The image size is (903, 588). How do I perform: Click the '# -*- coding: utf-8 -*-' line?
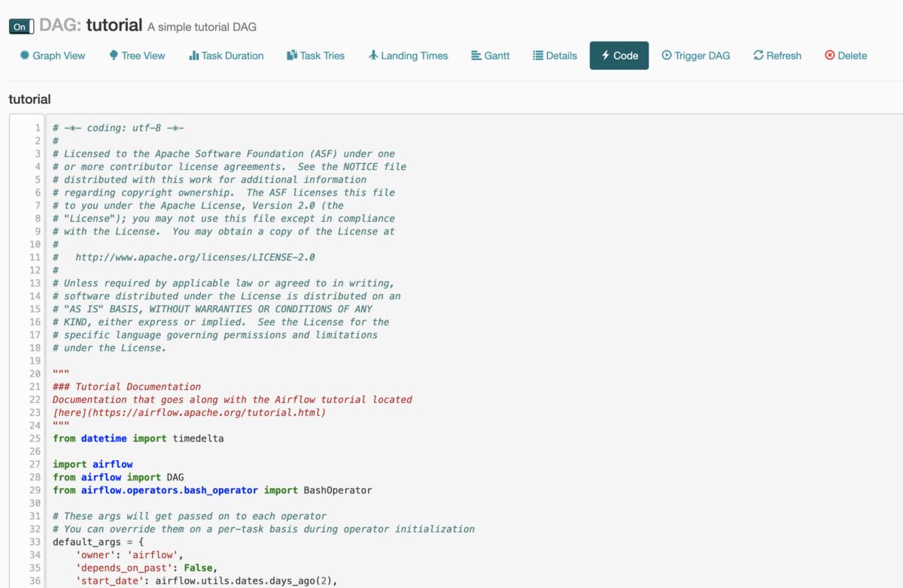click(x=119, y=128)
